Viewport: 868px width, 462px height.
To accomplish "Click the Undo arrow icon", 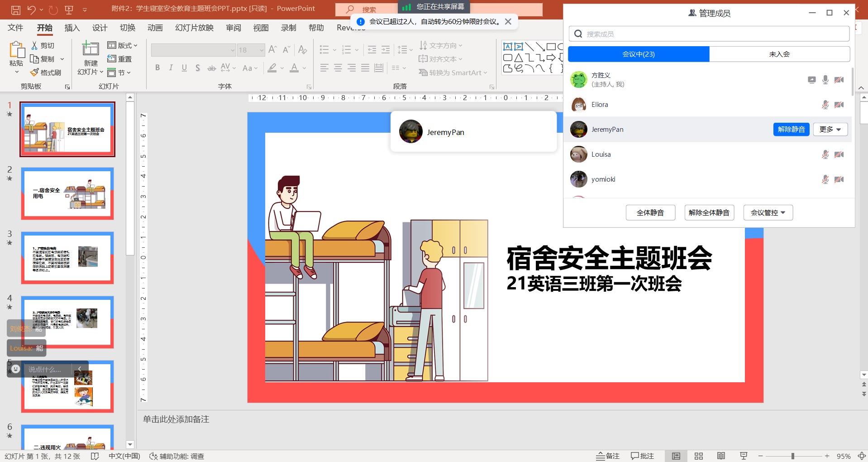I will point(31,9).
